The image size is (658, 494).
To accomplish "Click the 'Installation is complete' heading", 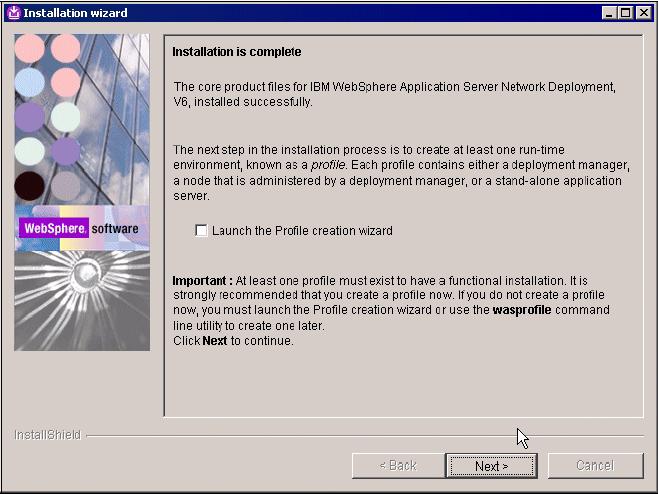I will [237, 52].
